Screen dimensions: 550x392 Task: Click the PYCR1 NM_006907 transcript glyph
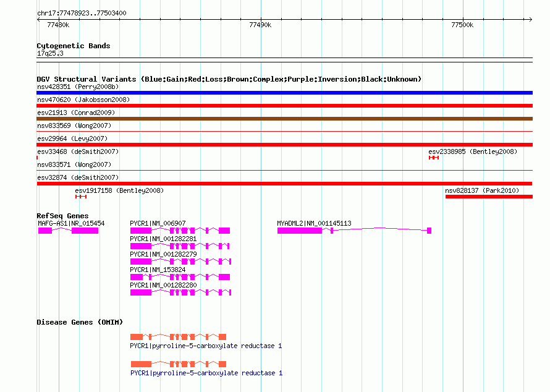point(180,231)
